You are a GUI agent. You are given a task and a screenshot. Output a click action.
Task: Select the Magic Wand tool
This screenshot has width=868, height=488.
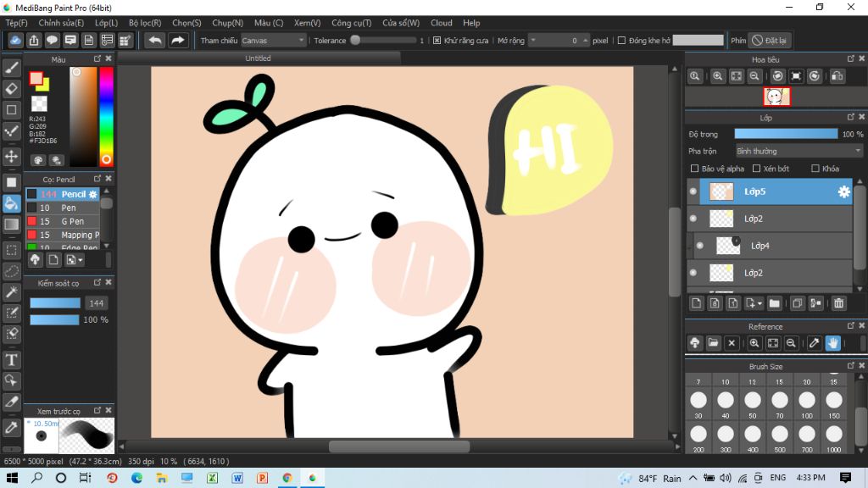[x=12, y=292]
